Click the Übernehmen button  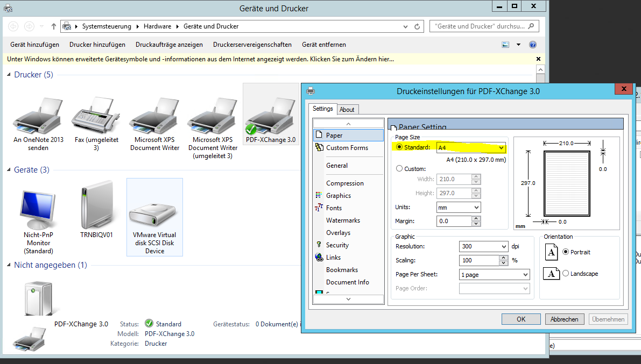click(x=608, y=319)
